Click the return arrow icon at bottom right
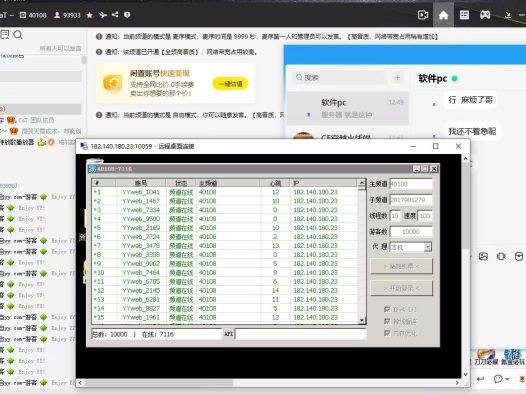Viewport: 526px width, 394px height. [480, 379]
